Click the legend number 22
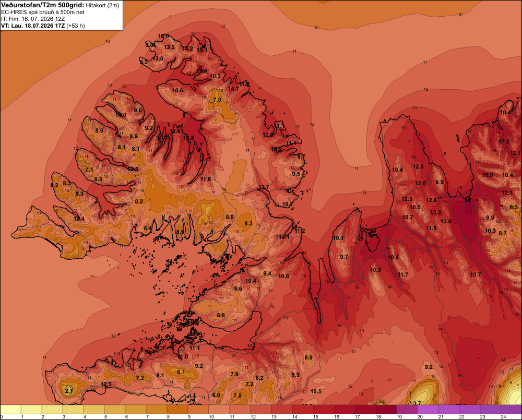This screenshot has width=522, height=420. tap(462, 417)
